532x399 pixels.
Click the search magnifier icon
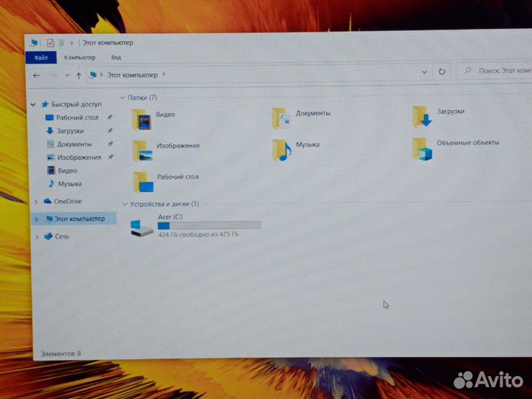[468, 71]
